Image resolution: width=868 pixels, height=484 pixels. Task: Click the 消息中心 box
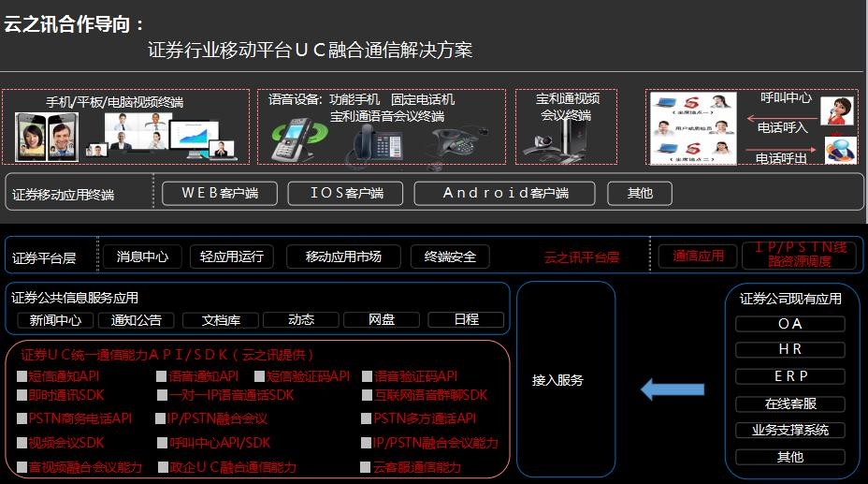(142, 257)
